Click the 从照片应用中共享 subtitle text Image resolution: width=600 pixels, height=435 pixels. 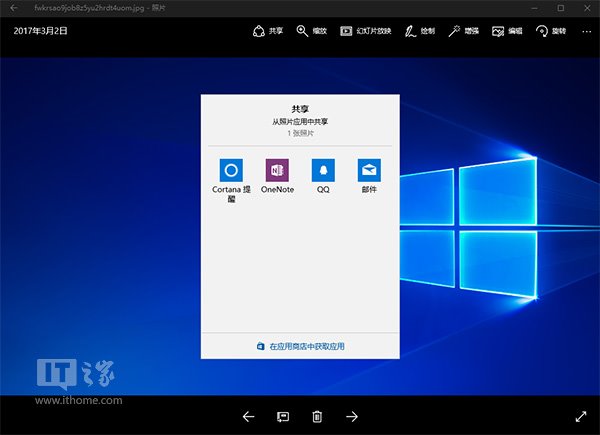click(300, 122)
